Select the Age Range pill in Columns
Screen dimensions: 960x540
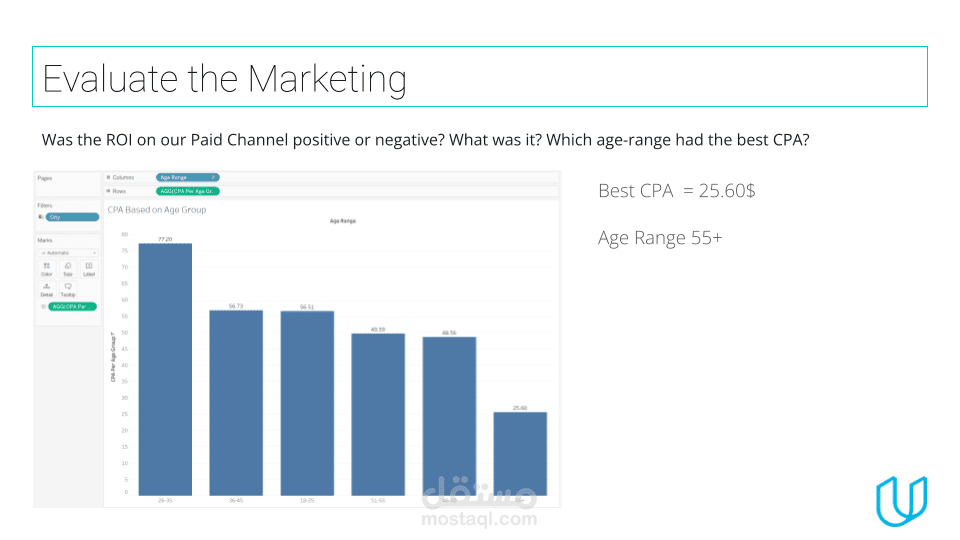tap(187, 178)
